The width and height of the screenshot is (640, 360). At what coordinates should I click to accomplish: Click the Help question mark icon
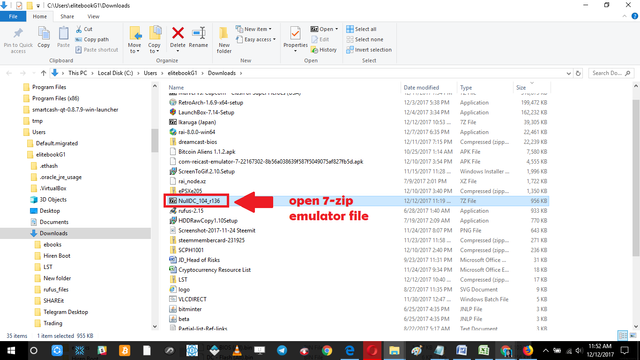click(x=634, y=16)
